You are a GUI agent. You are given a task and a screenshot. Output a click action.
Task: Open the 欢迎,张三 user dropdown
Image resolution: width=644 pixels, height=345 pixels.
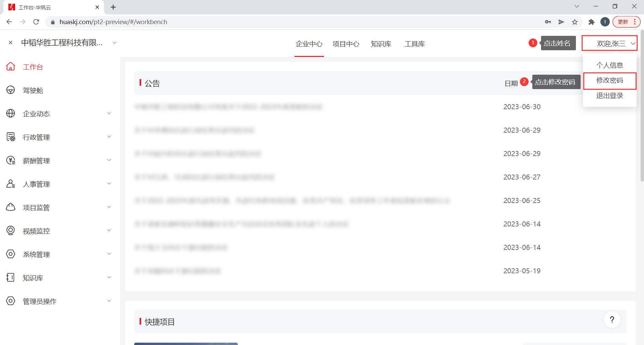coord(609,44)
